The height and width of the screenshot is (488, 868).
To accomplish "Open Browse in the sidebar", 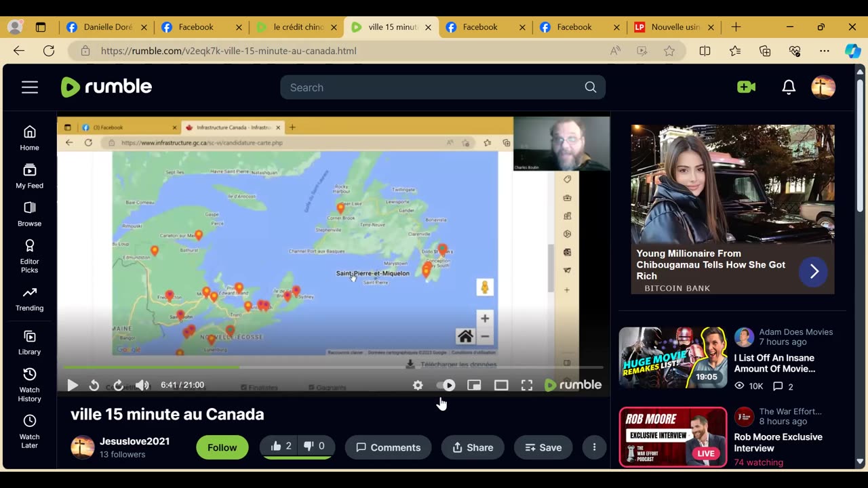I will [29, 214].
